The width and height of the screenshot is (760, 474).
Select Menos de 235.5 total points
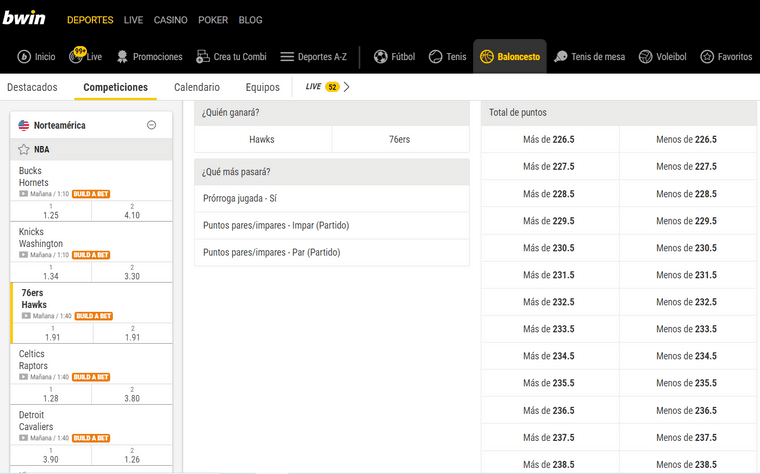point(687,383)
